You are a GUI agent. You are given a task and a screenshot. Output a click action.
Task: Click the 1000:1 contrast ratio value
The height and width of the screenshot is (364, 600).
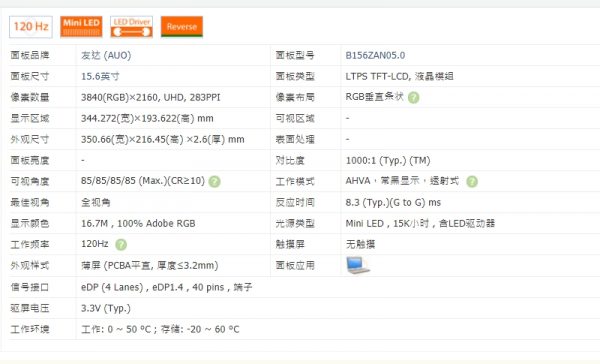(388, 160)
